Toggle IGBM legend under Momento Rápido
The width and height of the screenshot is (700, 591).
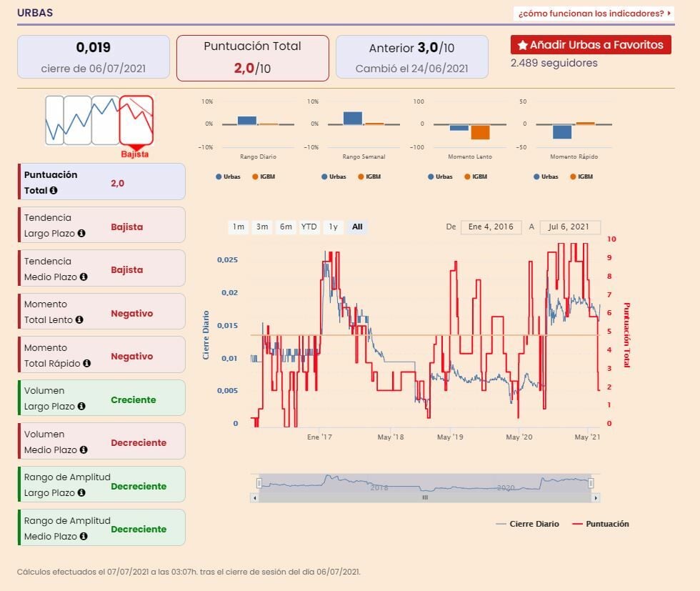581,177
